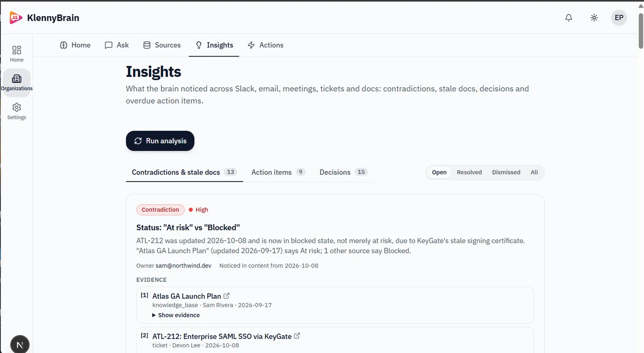Open external link icon beside ATL-212 ticket
The width and height of the screenshot is (644, 353).
coord(297,336)
